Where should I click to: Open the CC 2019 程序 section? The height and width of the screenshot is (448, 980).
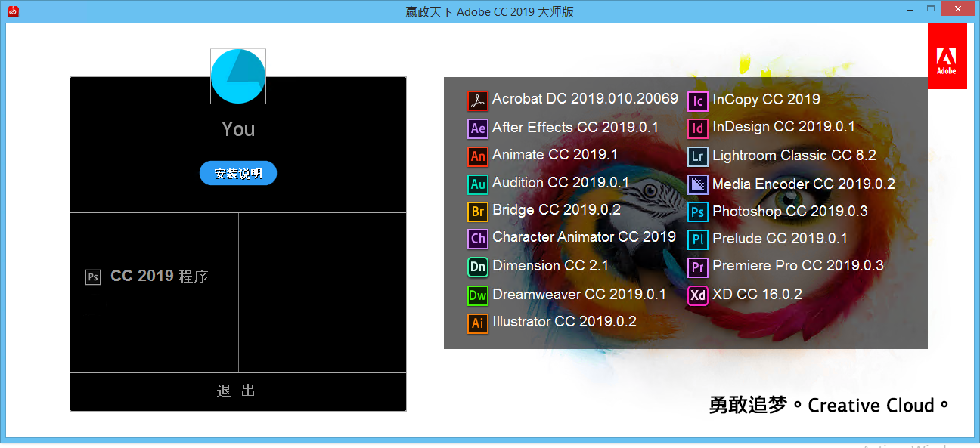point(154,293)
